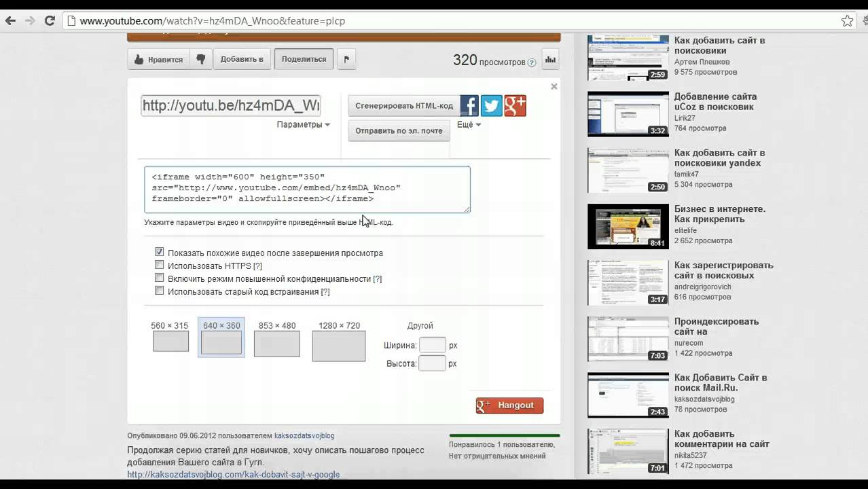Open video thumbnail with 2:43 duration
868x489 pixels.
(628, 395)
